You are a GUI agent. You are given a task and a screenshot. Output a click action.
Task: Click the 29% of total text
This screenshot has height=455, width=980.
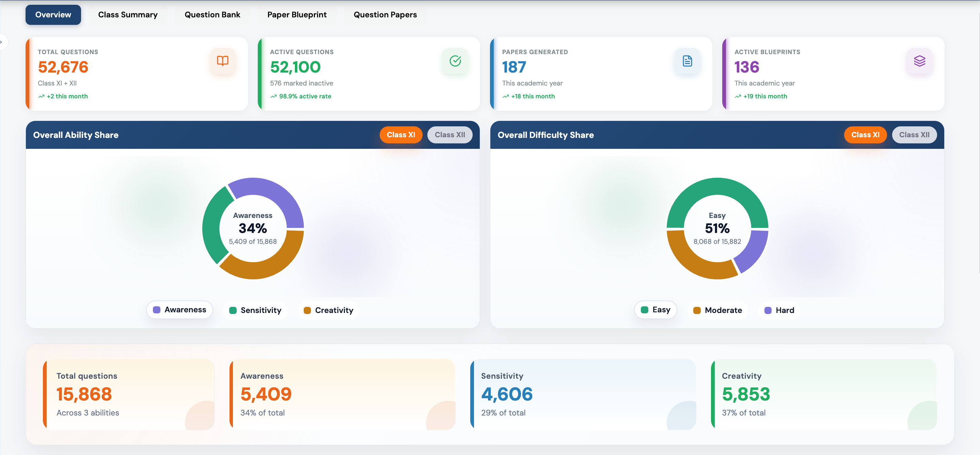pos(503,413)
